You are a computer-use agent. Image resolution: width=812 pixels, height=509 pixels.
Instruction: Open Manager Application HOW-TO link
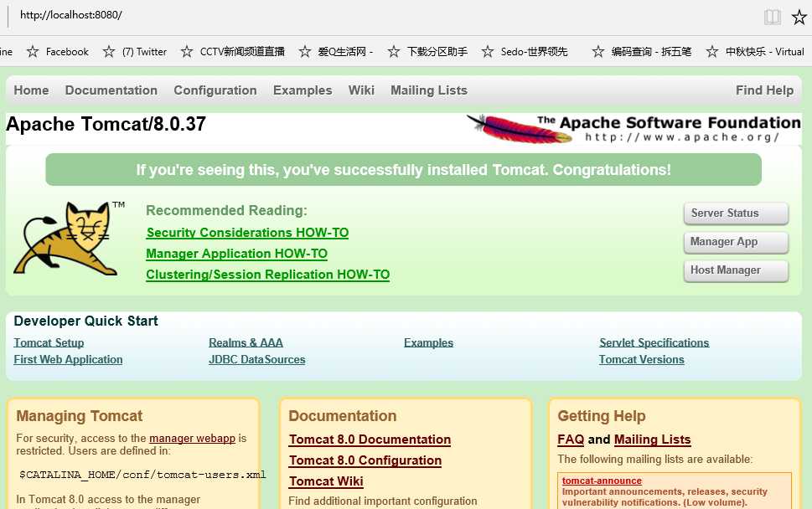(x=236, y=254)
